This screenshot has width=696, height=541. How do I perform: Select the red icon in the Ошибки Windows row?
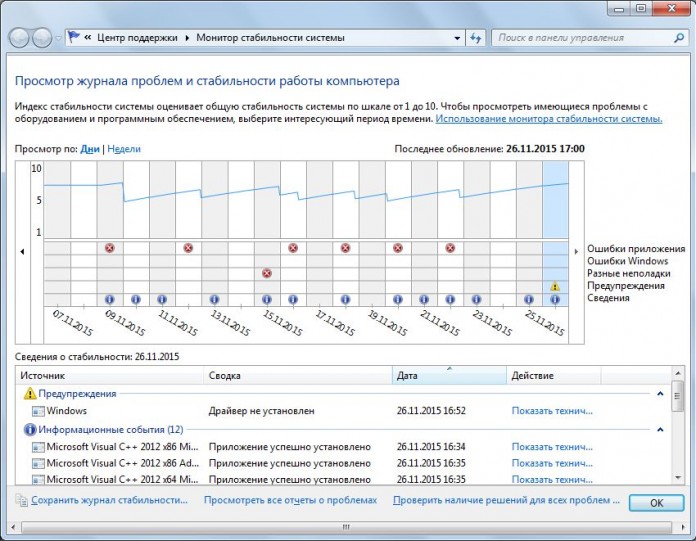(267, 273)
